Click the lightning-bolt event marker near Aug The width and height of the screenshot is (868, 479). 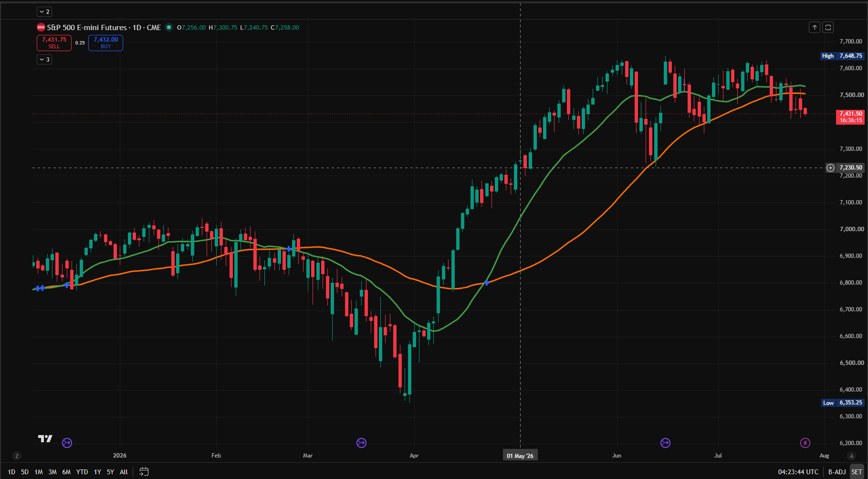click(x=805, y=443)
